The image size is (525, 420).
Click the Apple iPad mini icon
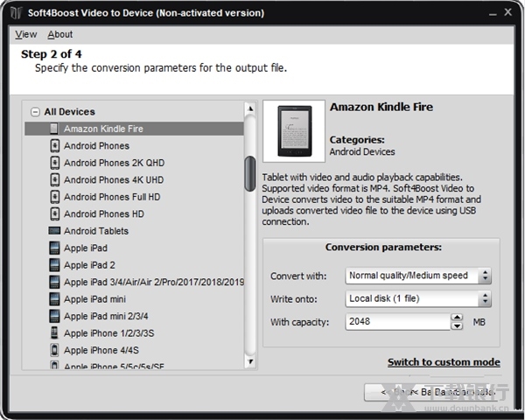[x=54, y=299]
